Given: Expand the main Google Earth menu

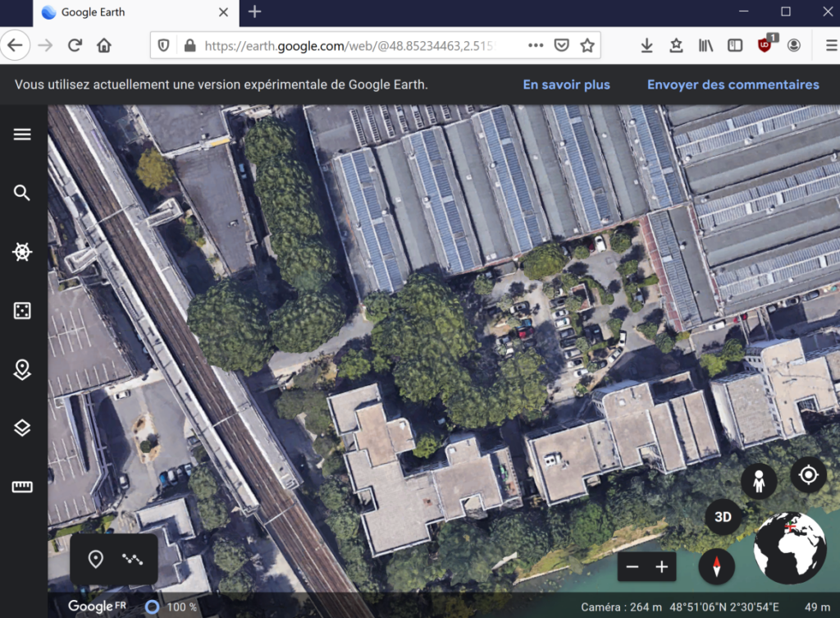Looking at the screenshot, I should [22, 133].
